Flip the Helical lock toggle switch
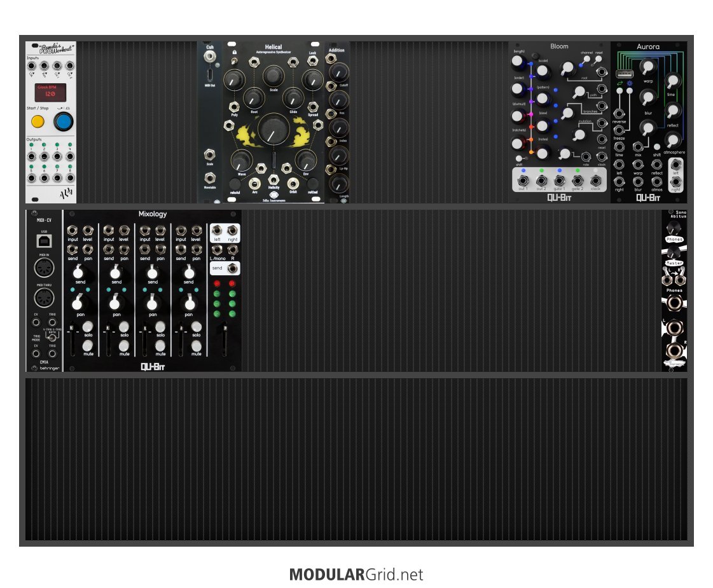 [x=234, y=62]
